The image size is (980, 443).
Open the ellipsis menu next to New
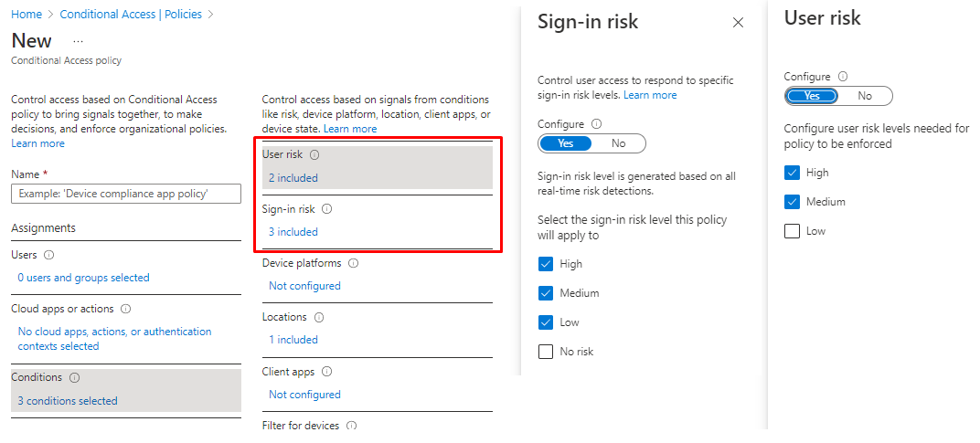pyautogui.click(x=78, y=41)
